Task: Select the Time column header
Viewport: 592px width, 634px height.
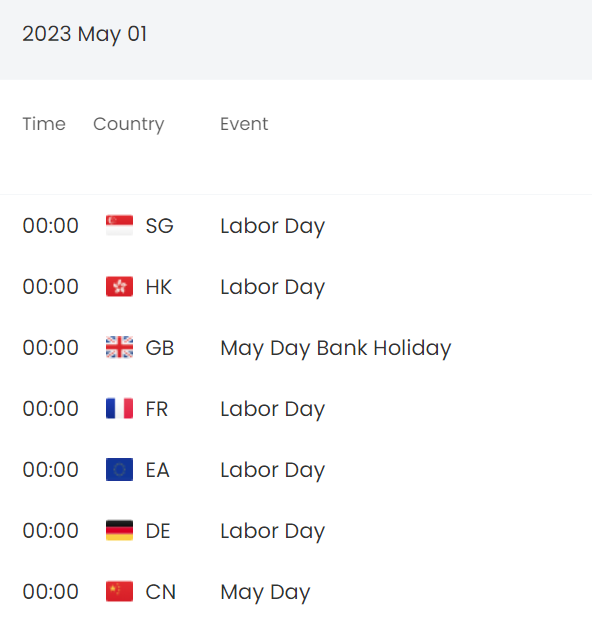Action: click(x=44, y=124)
